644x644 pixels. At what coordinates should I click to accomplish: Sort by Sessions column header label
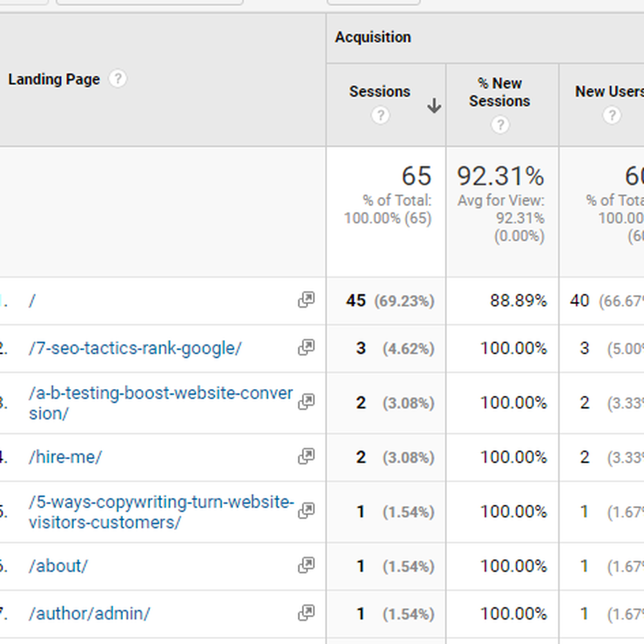[x=379, y=91]
